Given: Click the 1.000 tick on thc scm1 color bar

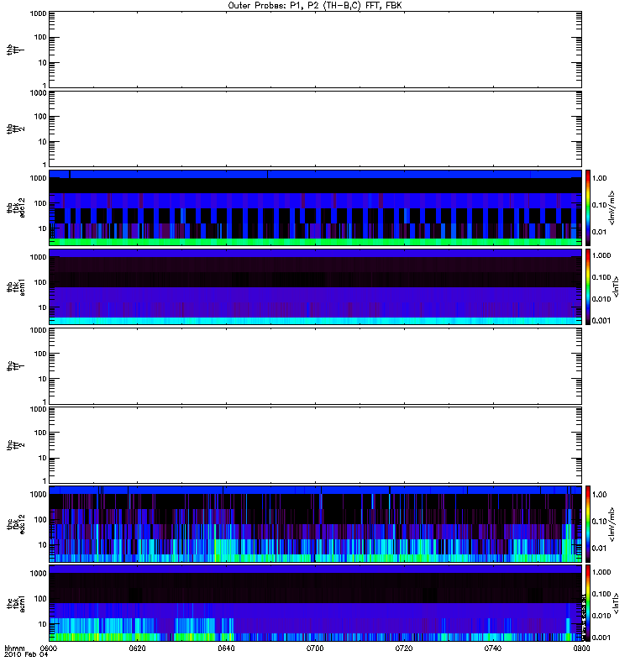Looking at the screenshot, I should click(x=601, y=572).
